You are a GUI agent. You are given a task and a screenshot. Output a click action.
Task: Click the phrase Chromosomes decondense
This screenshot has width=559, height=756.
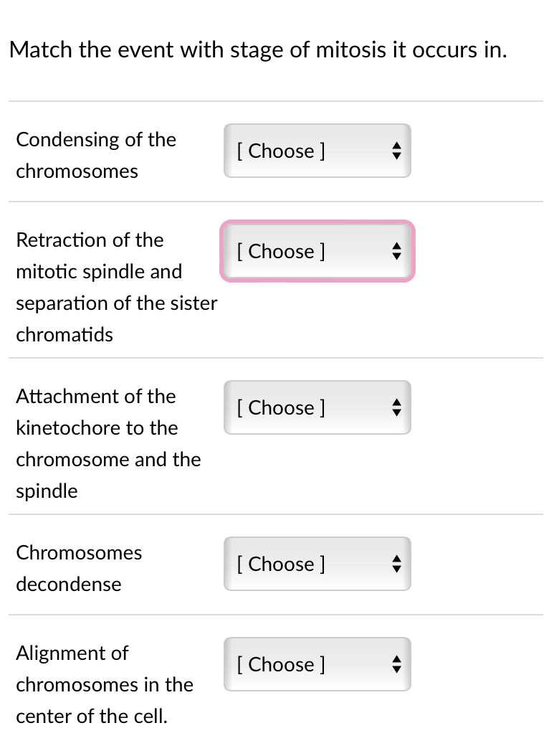tap(79, 568)
